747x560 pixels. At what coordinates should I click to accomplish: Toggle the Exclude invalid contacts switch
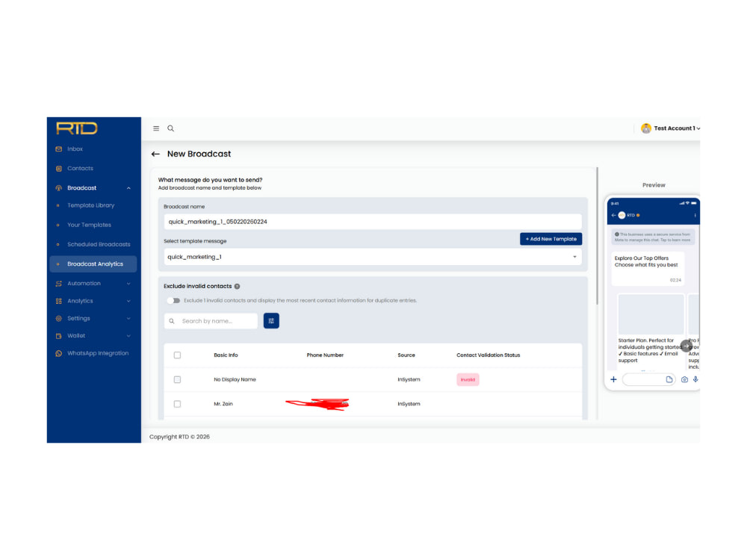[x=174, y=301]
